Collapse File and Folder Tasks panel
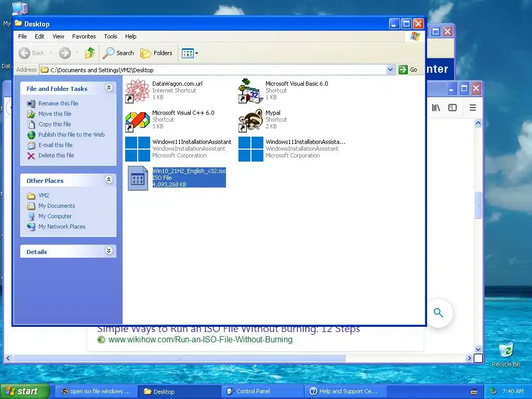 [109, 88]
